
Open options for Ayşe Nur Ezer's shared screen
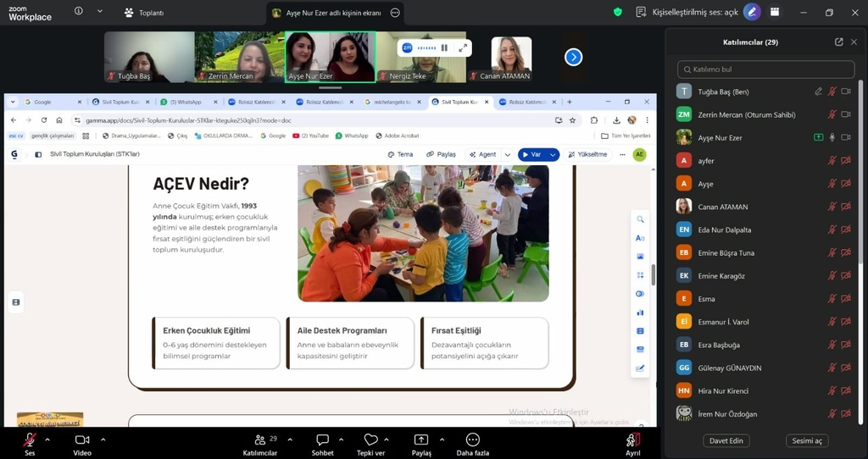click(395, 13)
